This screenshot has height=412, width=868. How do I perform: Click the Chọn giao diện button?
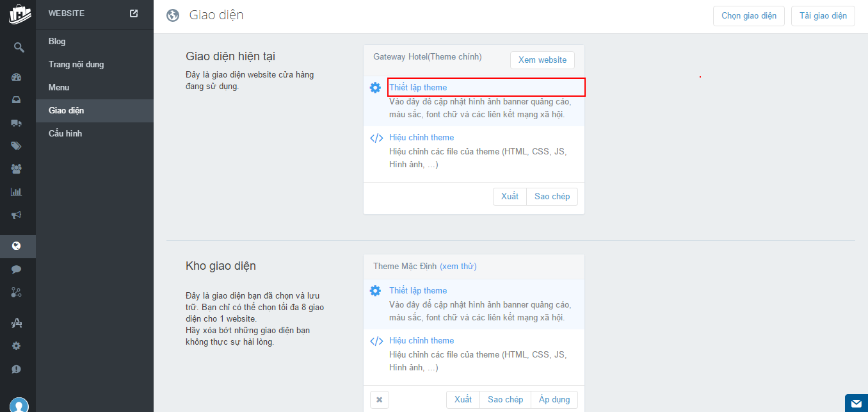748,15
